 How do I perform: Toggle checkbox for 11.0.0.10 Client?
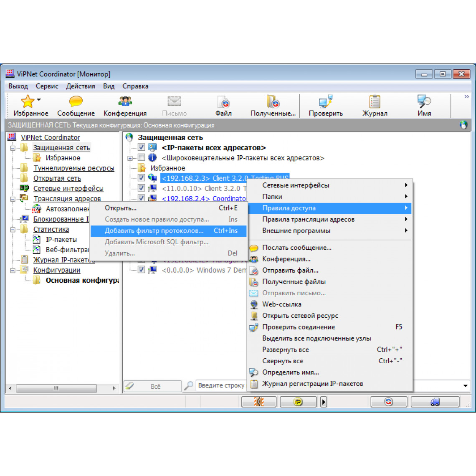tap(141, 188)
